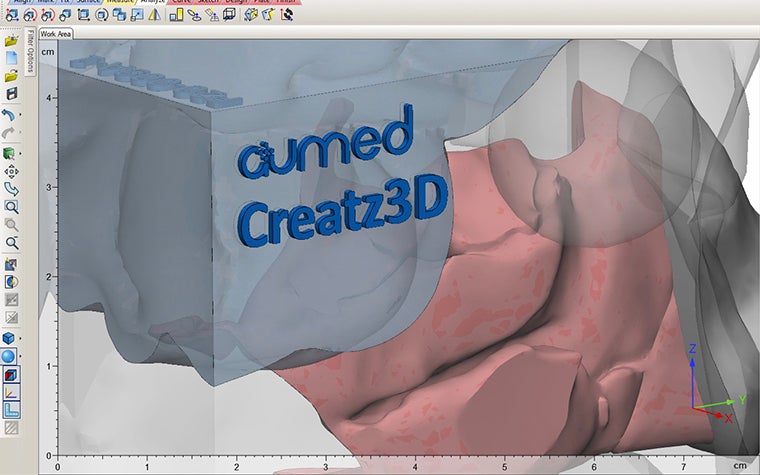Click the Undo arrow icon
Viewport: 760px width, 475px height.
pos(10,115)
